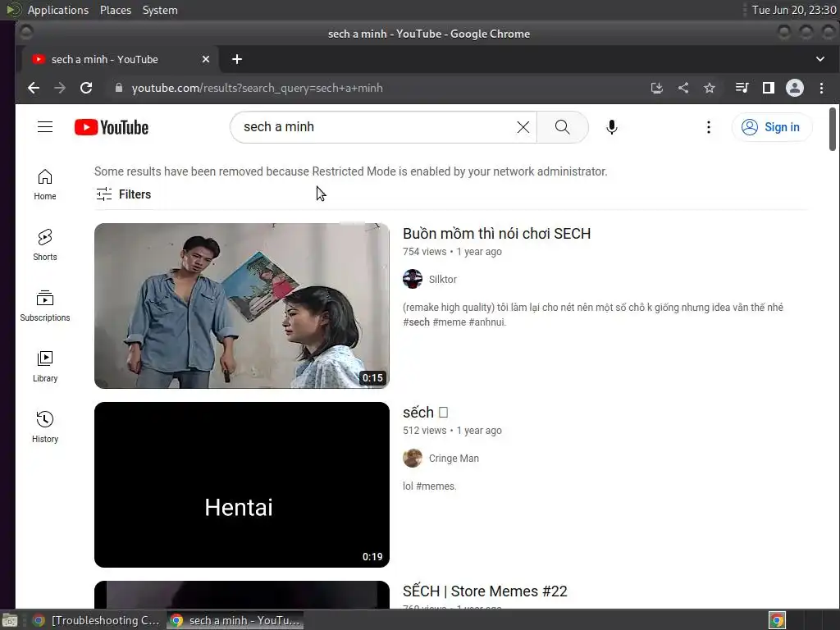Start voice search with microphone icon
Image resolution: width=840 pixels, height=630 pixels.
pos(612,127)
